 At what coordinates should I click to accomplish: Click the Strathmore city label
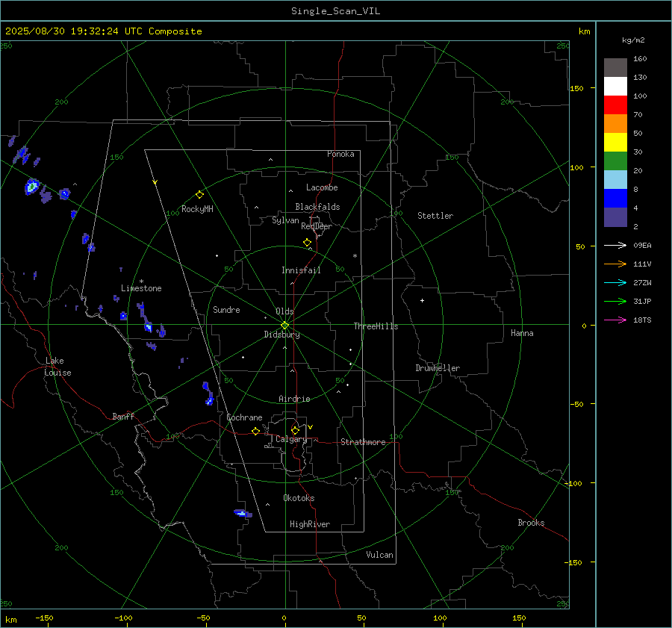[363, 442]
